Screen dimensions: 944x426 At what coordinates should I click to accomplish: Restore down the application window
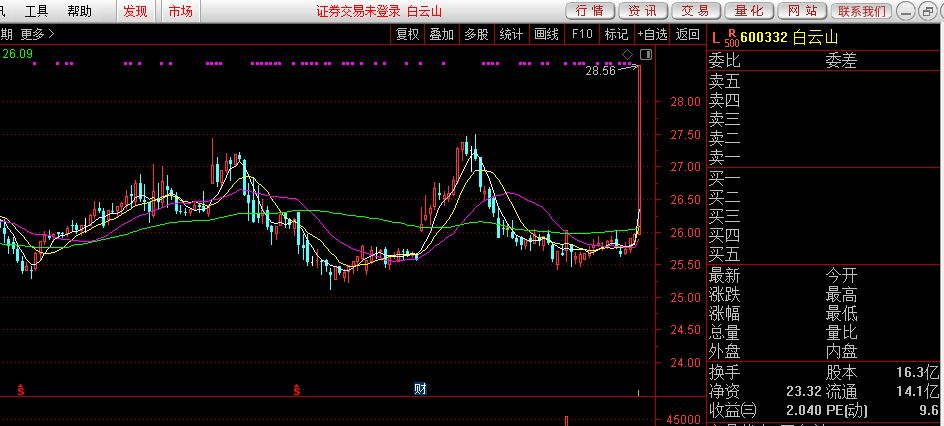point(927,11)
